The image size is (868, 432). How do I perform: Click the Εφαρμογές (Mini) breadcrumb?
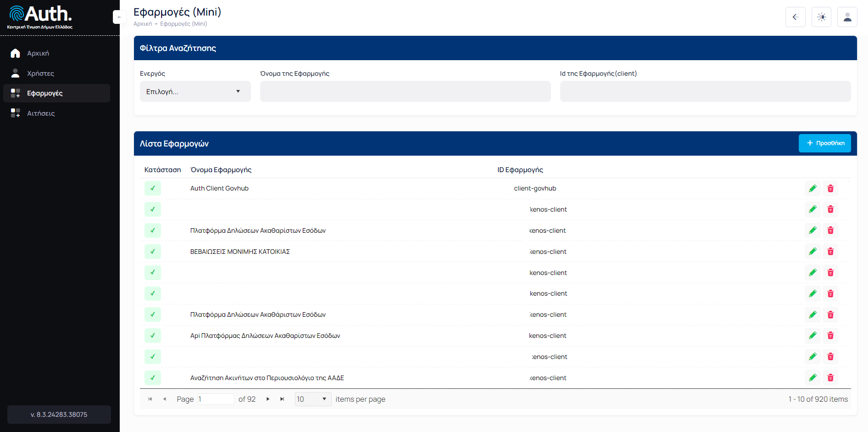(184, 24)
